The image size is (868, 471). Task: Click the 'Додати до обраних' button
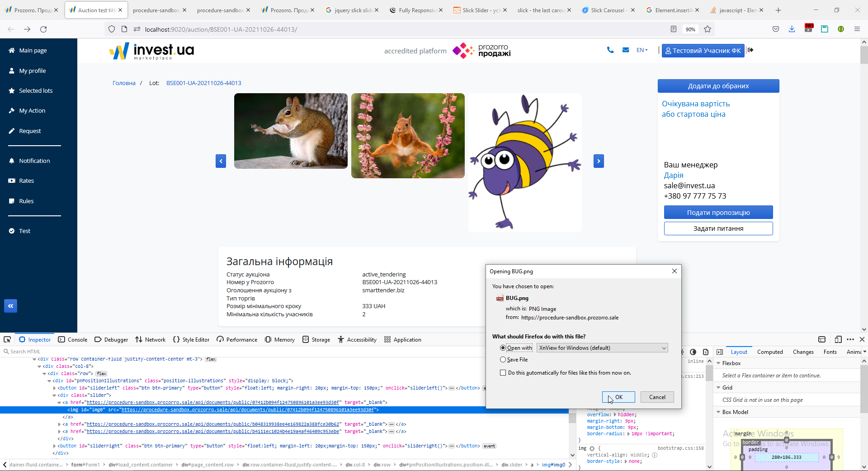718,86
